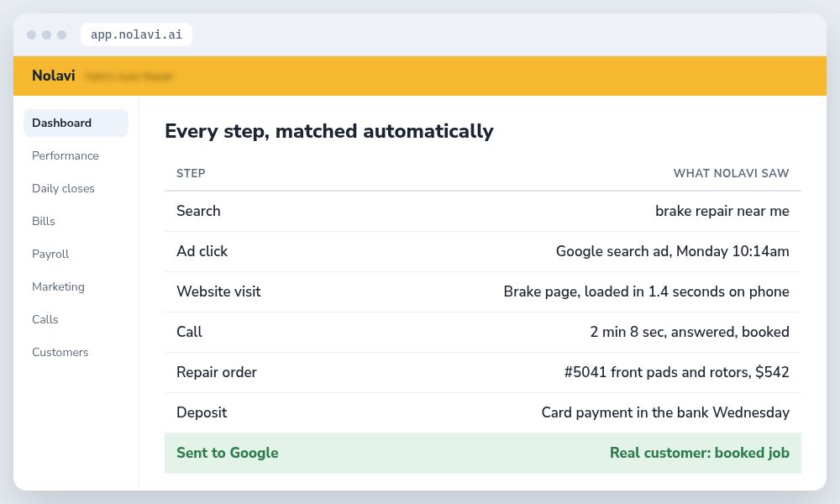Click '2 min 8 sec, answered, booked' cell

coord(690,332)
